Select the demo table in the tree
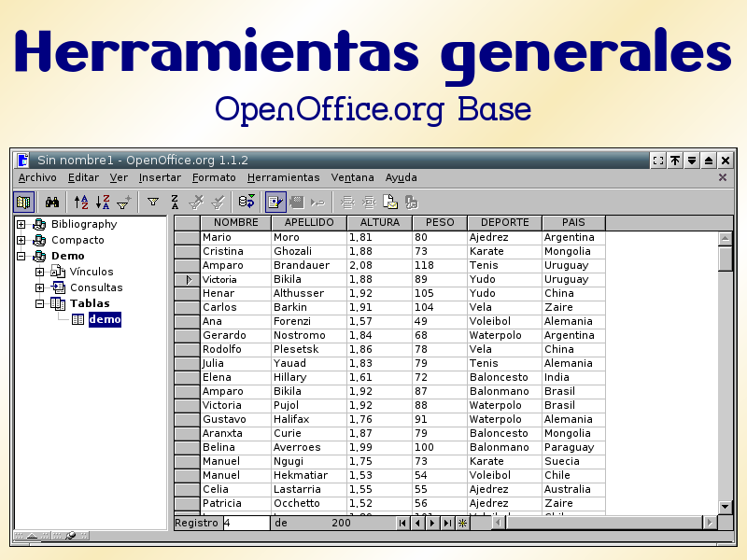Viewport: 747px width, 560px height. click(104, 319)
